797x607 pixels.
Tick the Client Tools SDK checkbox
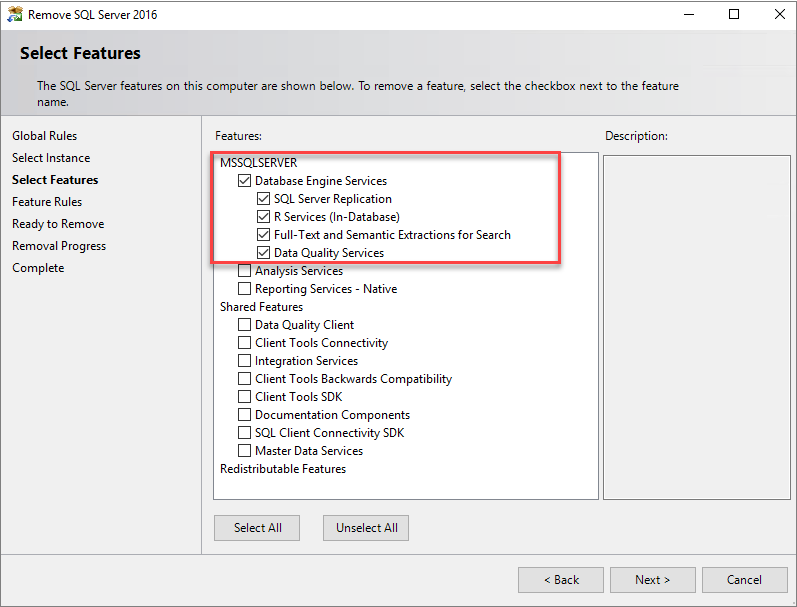(x=244, y=397)
